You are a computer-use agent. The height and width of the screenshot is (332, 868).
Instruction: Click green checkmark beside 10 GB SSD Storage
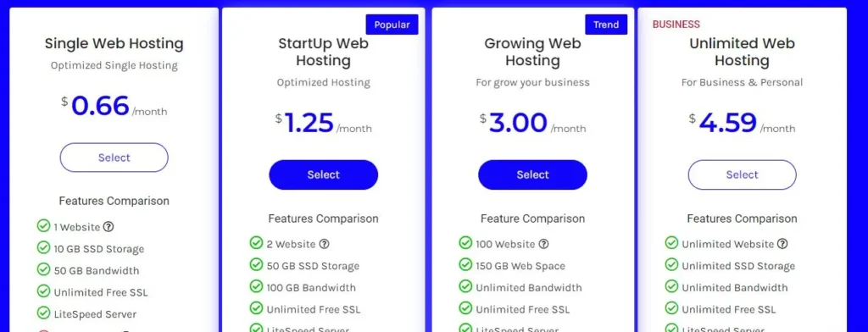tap(43, 247)
